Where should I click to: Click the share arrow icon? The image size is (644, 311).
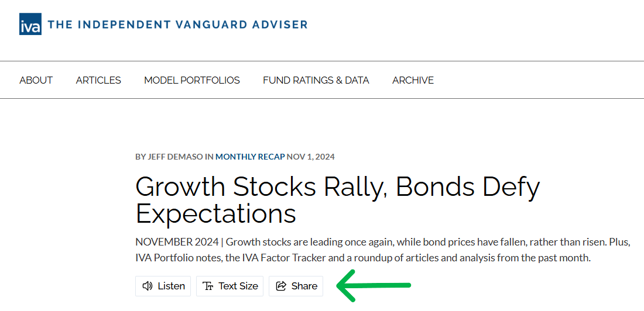click(281, 286)
